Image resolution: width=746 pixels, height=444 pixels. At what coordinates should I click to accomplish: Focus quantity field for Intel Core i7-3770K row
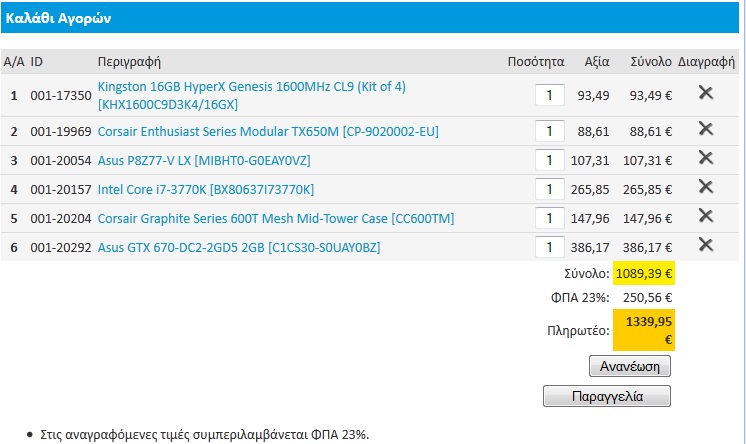coord(550,189)
